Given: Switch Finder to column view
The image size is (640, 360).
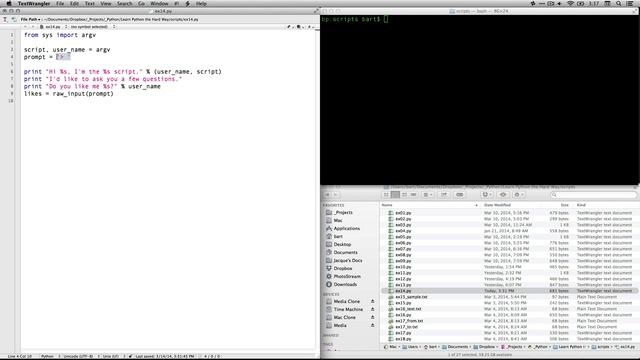Looking at the screenshot, I should click(x=404, y=195).
